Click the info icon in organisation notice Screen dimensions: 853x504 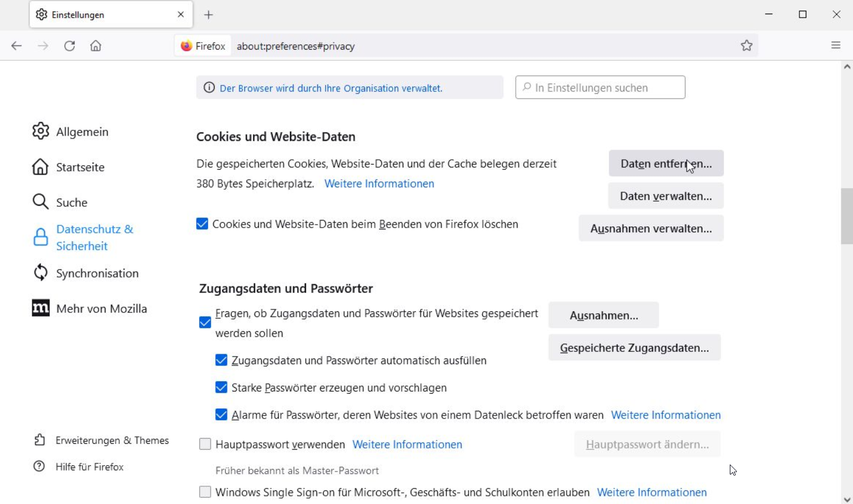[209, 88]
